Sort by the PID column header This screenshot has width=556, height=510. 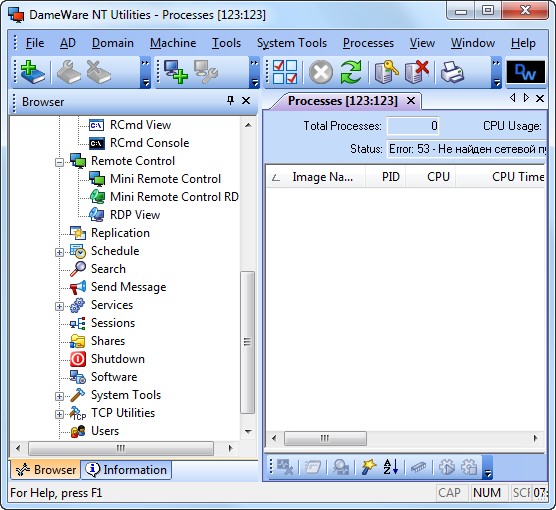click(386, 177)
